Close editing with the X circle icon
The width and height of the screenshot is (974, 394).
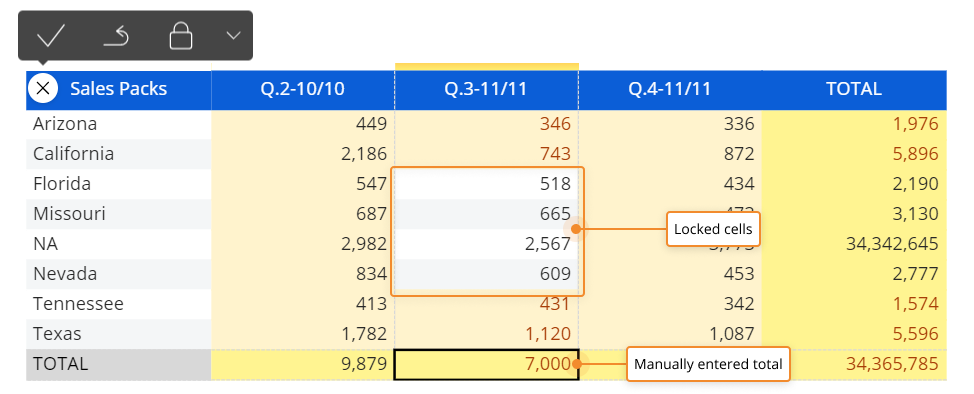click(x=43, y=89)
